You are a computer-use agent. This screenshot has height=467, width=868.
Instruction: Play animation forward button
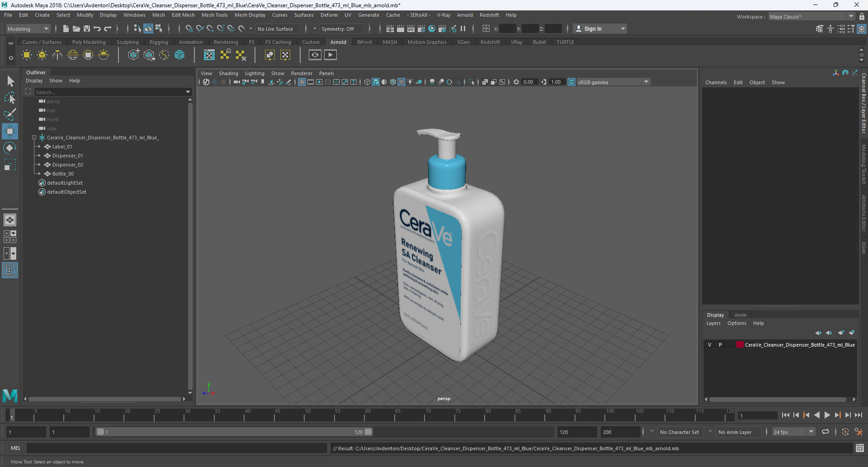coord(827,415)
